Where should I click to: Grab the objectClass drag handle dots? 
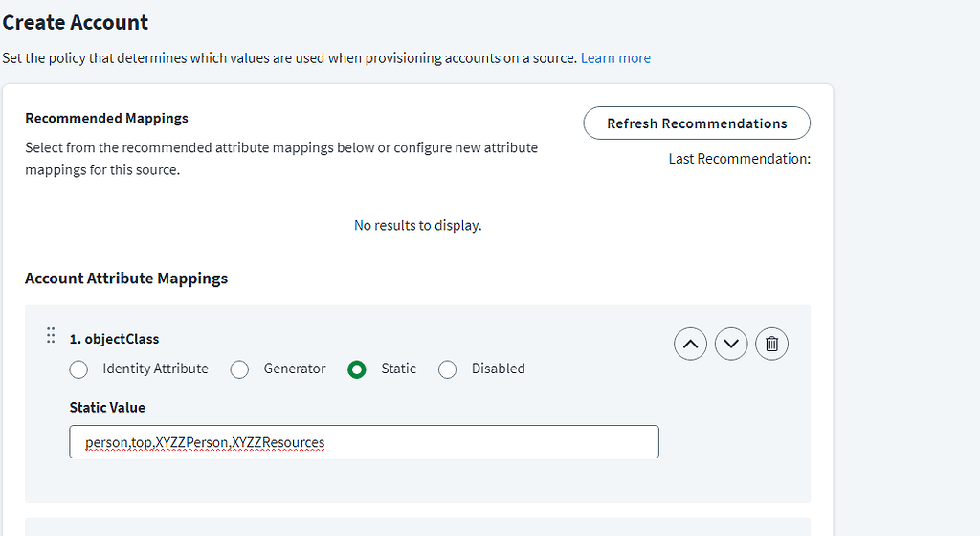(x=51, y=335)
